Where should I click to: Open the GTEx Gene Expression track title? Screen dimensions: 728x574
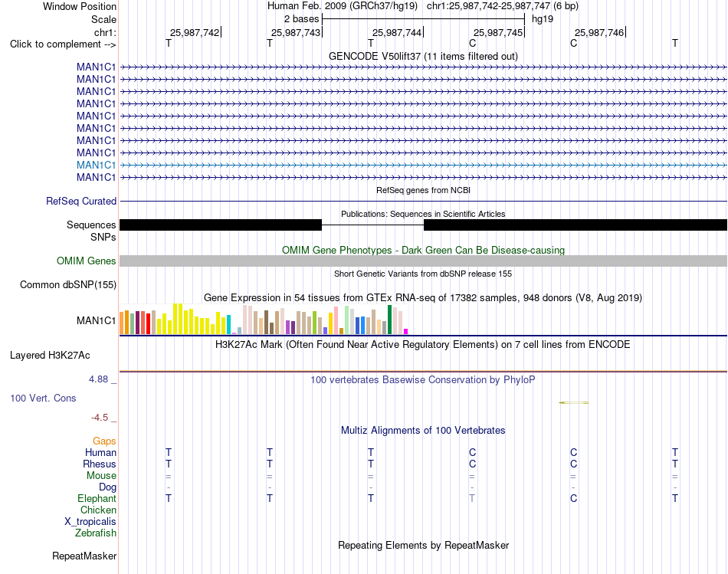click(423, 297)
